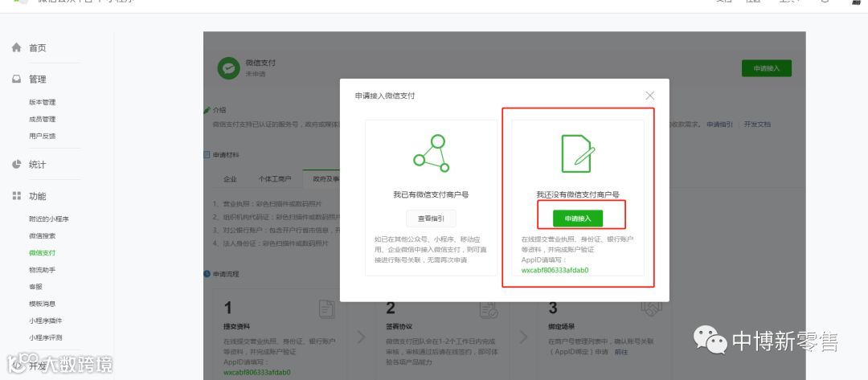Click 我还没有微信支付商户号 heading
This screenshot has height=380, width=868.
577,194
